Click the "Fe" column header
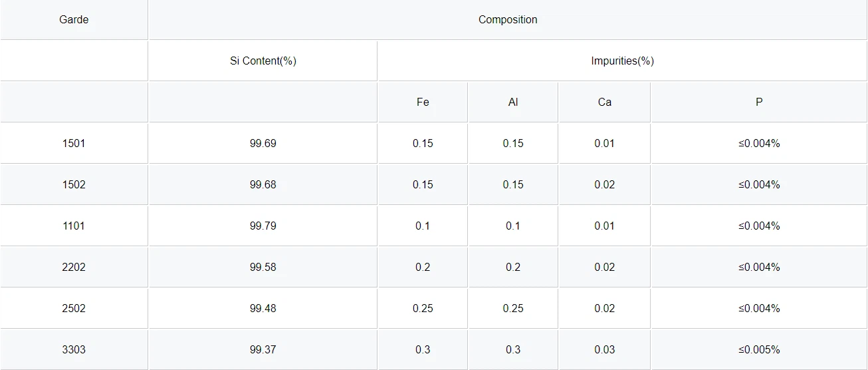Viewport: 868px width, 370px height. 423,102
